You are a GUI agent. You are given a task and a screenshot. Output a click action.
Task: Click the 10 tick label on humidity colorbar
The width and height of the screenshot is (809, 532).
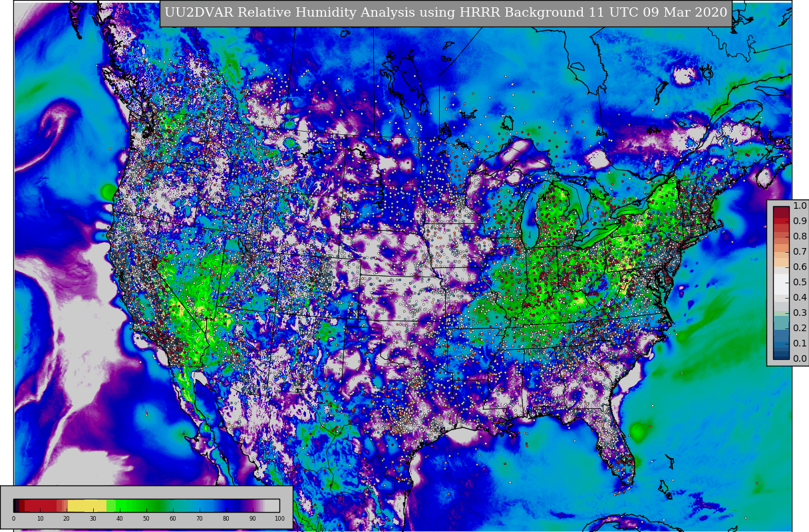click(x=40, y=518)
